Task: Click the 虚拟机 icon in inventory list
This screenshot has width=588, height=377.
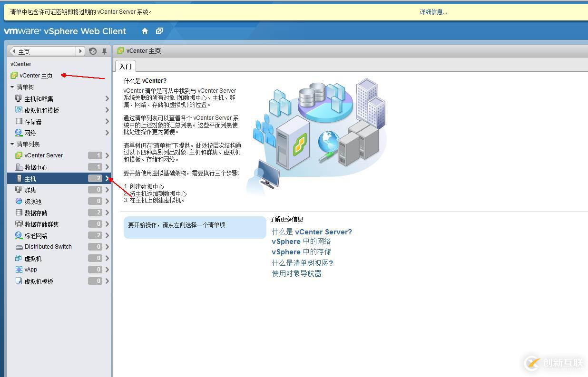Action: tap(19, 258)
